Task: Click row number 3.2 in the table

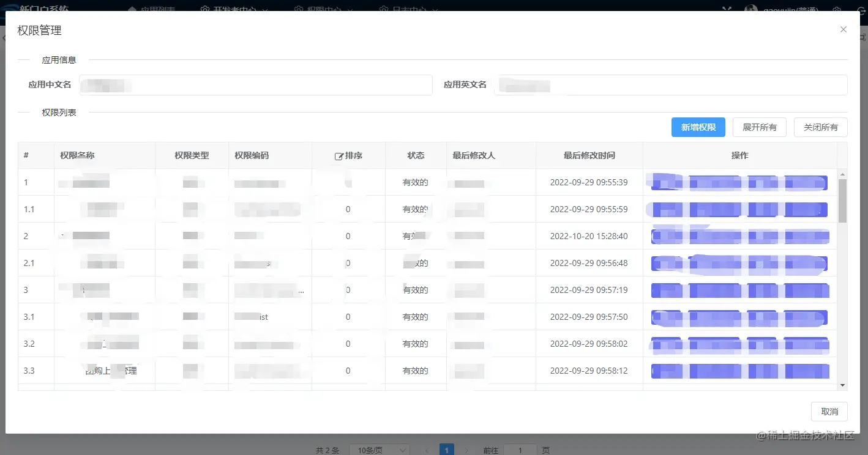Action: [29, 344]
